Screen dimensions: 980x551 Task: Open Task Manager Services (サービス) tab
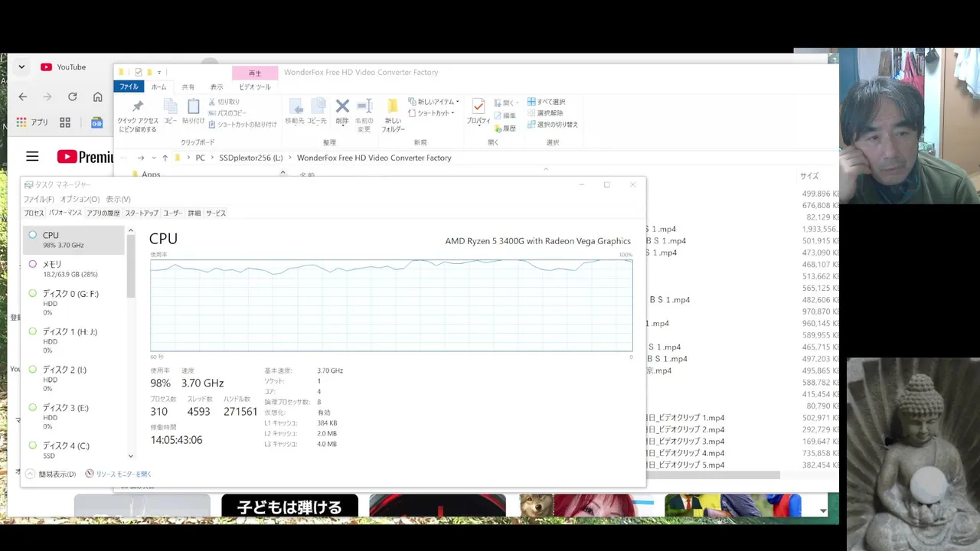(x=216, y=214)
